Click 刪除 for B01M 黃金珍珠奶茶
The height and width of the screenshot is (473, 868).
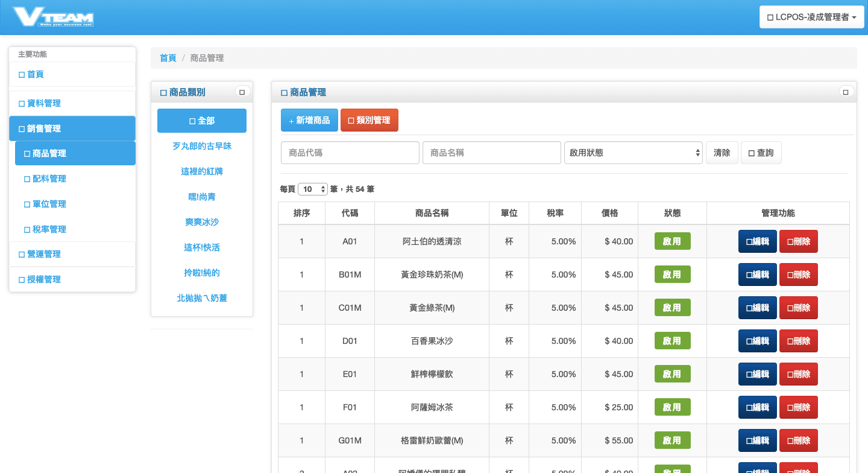(x=799, y=274)
